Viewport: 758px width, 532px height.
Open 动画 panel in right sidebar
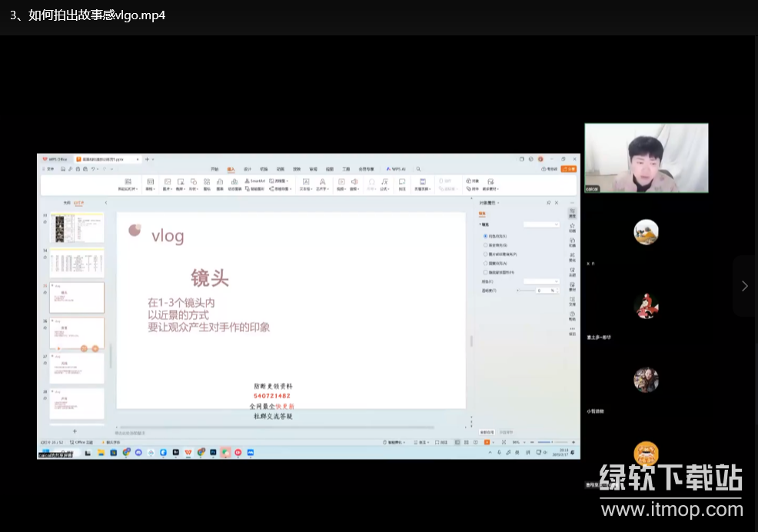pyautogui.click(x=572, y=227)
